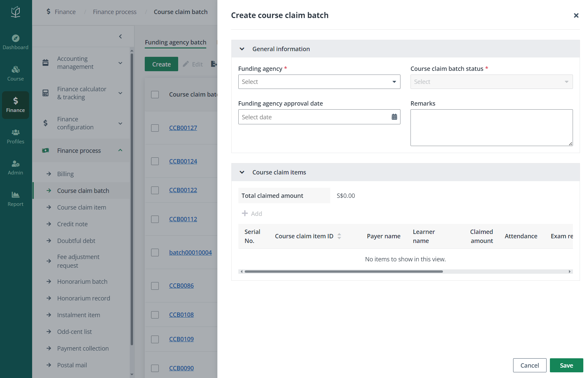Go to Profiles section
Image resolution: width=588 pixels, height=378 pixels.
pos(15,137)
